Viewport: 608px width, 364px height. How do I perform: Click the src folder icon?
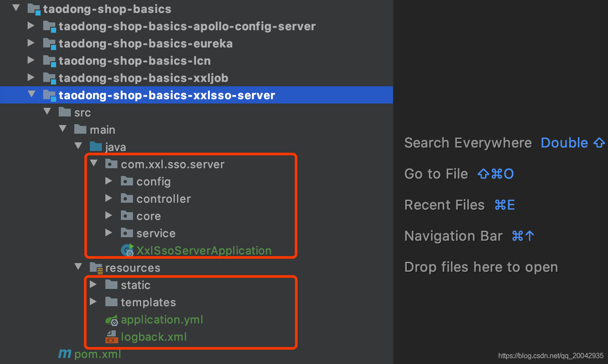(65, 112)
